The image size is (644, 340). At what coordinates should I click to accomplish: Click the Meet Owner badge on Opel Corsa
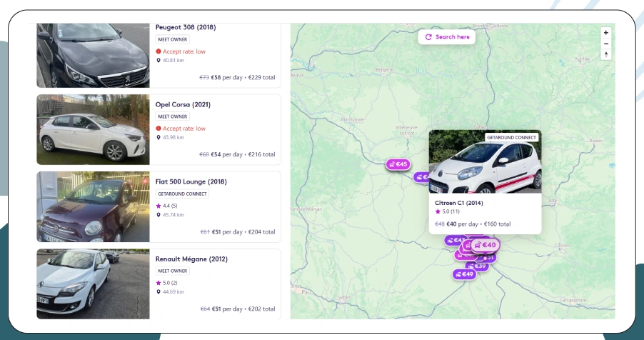tap(173, 116)
